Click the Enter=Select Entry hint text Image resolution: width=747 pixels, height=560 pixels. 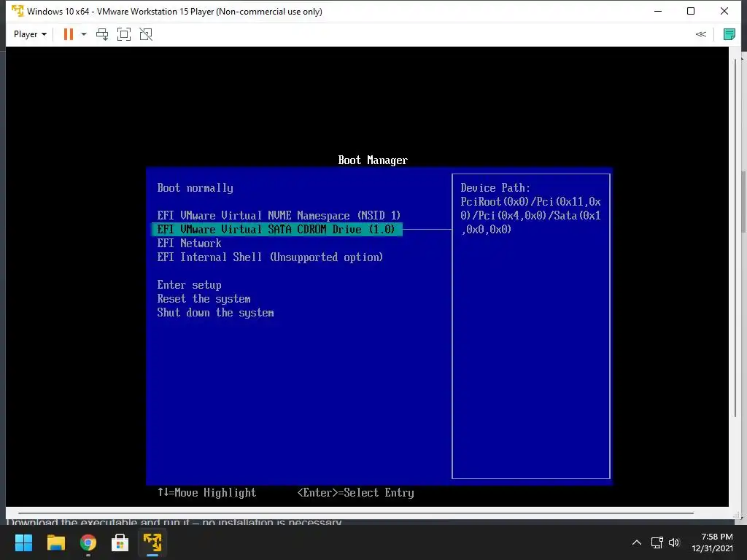(x=355, y=493)
